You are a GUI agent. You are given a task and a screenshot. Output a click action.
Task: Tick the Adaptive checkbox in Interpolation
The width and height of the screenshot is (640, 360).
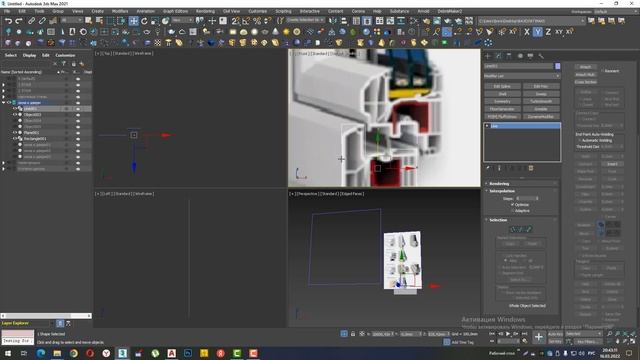(513, 211)
